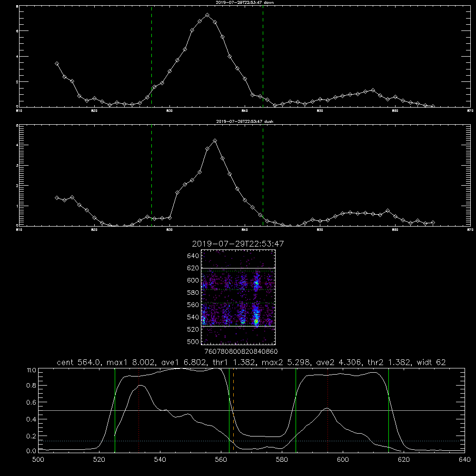Click bottom profile plot x-axis label 580
This screenshot has width=476, height=476.
pos(282,460)
